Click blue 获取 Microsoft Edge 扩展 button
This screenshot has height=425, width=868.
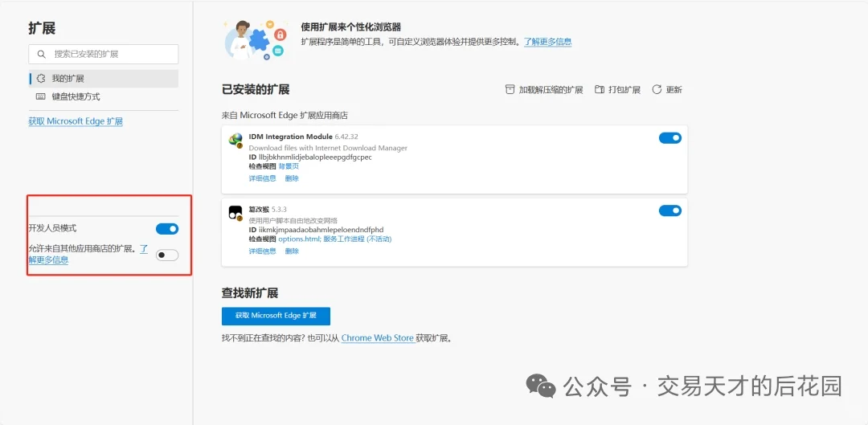pos(276,316)
